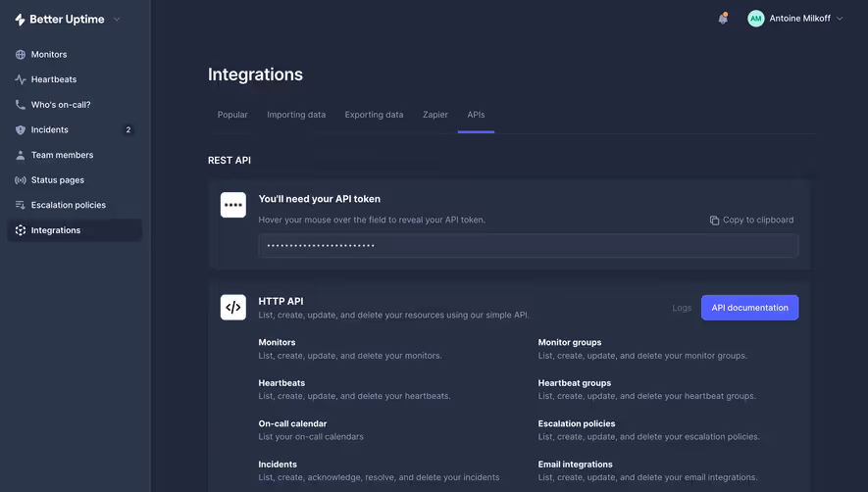Click the Escalation policies API resource heading
Image resolution: width=868 pixels, height=492 pixels.
(577, 423)
